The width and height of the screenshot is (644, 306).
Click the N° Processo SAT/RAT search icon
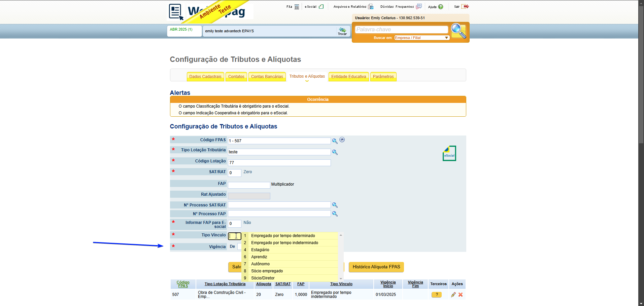(x=335, y=205)
